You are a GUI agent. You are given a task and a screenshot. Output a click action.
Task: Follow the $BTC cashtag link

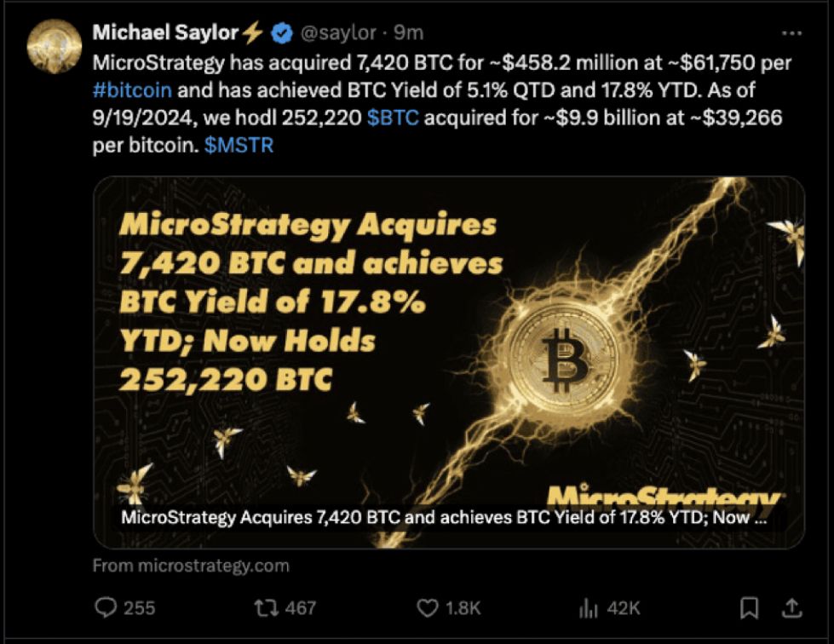(393, 118)
